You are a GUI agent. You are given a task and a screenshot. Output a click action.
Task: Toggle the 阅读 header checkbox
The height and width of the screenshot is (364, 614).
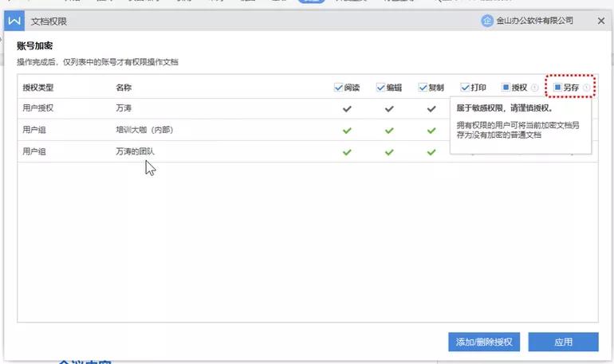(x=339, y=87)
